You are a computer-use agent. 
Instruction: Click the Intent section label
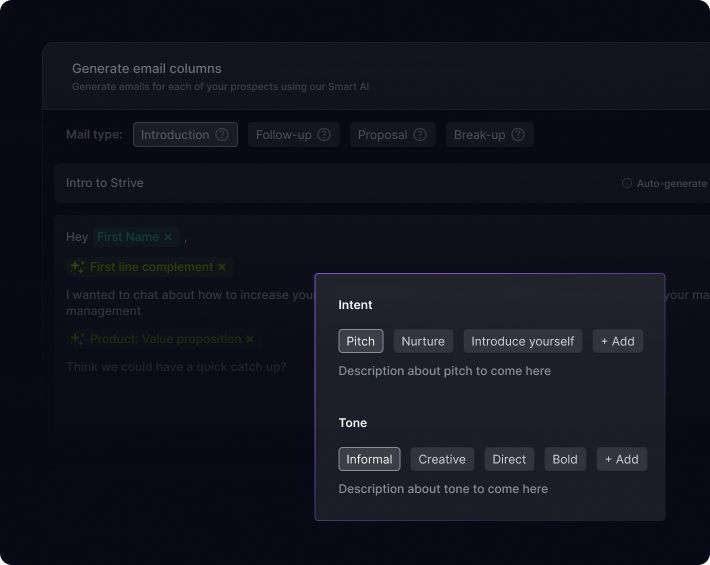355,305
